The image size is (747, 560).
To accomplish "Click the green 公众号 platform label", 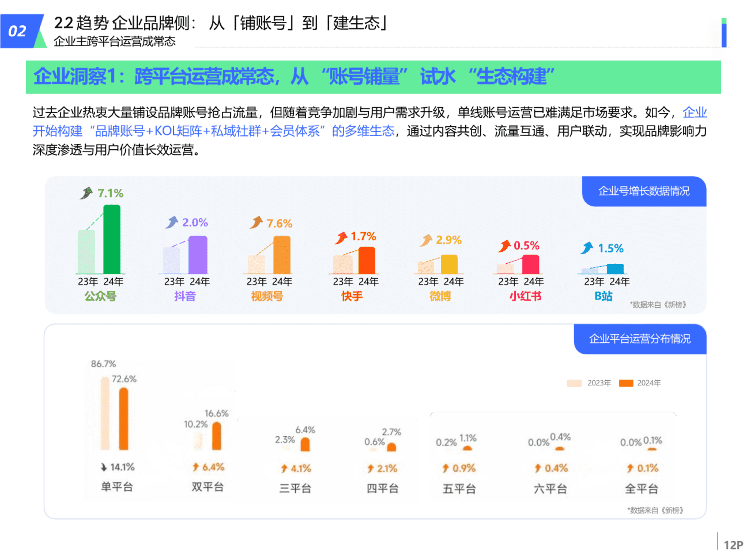I will (x=100, y=296).
